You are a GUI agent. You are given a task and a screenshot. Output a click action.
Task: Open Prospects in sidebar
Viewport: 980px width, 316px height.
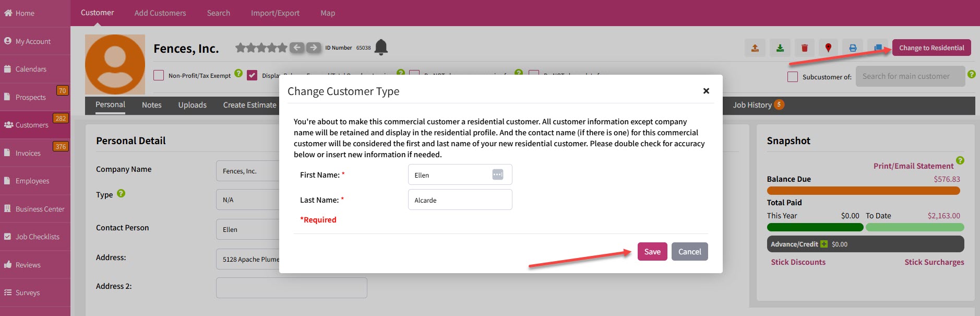(35, 97)
